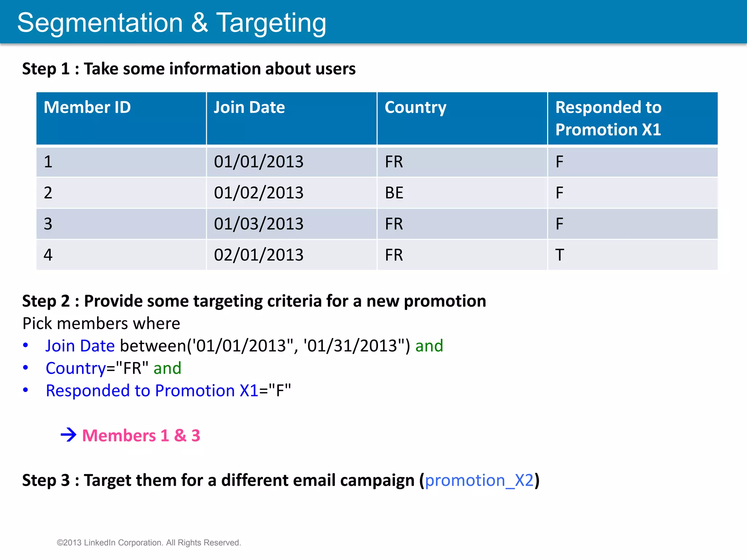Click the 'Pick members where' line
This screenshot has height=560, width=747.
click(x=101, y=323)
